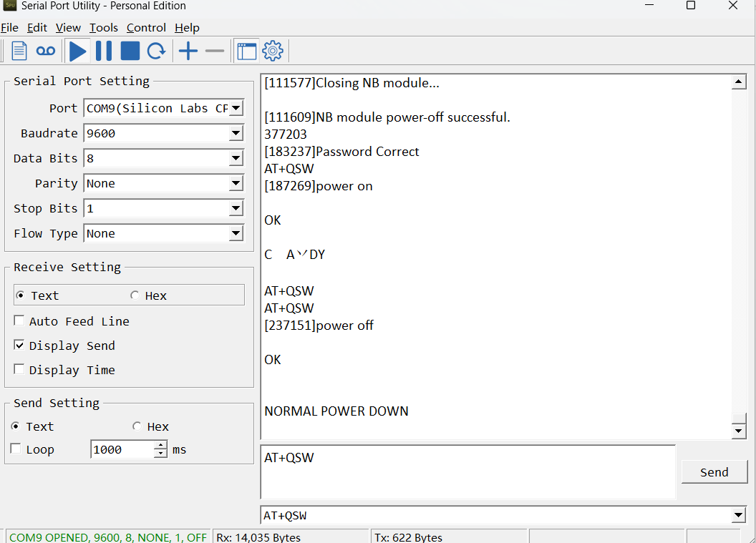Click the send text box containing AT+QSW
The height and width of the screenshot is (543, 756).
[x=467, y=471]
